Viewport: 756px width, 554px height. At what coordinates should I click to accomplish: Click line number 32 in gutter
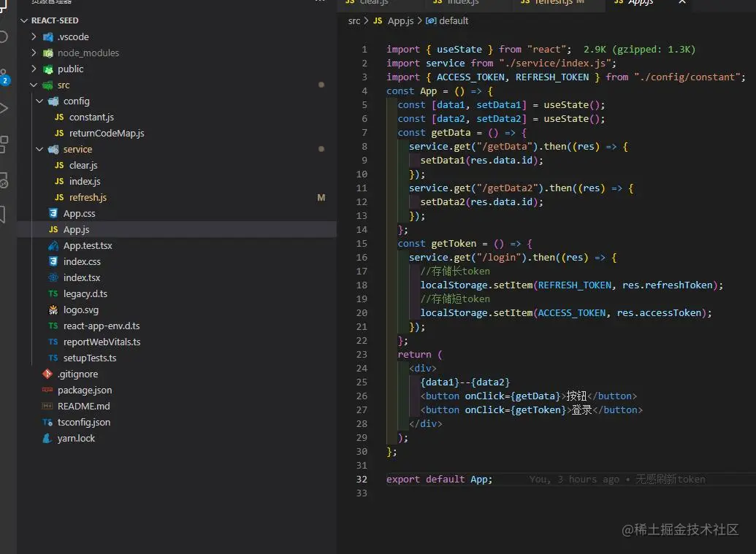click(x=362, y=480)
